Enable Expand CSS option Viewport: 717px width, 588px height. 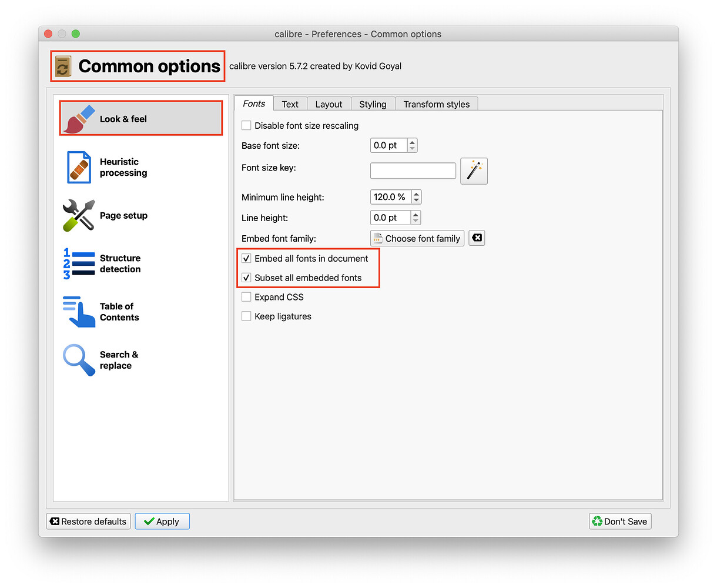(246, 297)
